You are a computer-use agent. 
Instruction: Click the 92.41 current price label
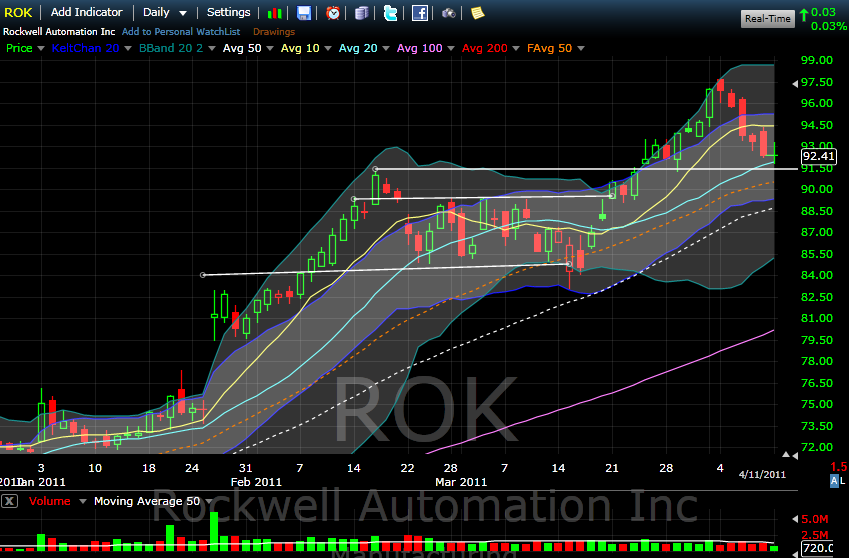pos(819,156)
